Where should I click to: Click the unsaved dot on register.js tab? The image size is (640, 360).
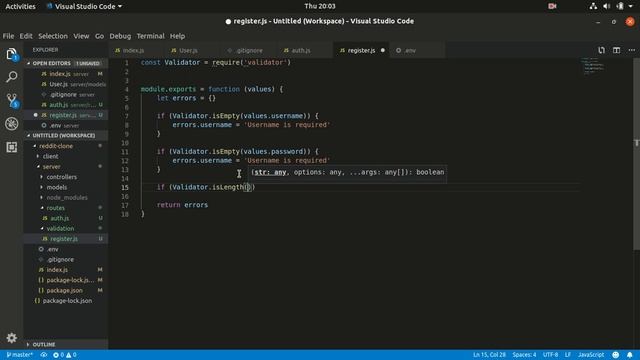(382, 50)
